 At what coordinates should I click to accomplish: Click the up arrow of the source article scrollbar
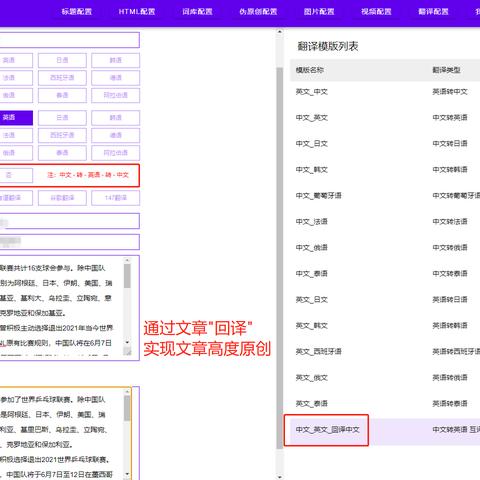[x=127, y=260]
